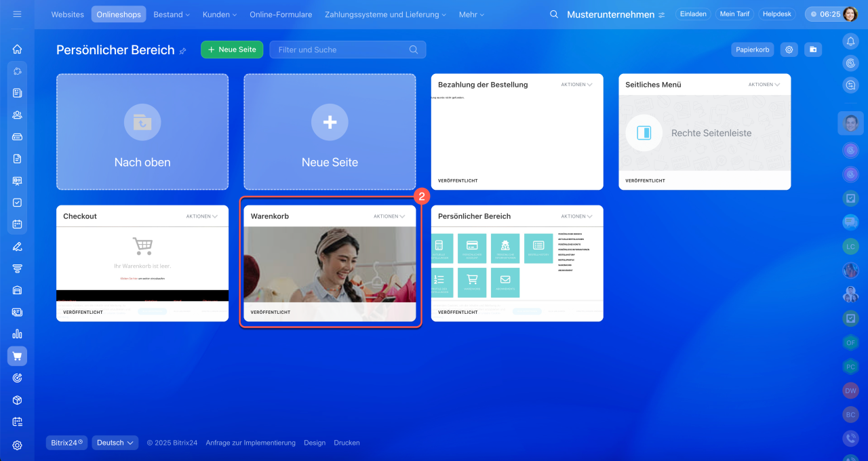
Task: Click the Design footer link
Action: pos(315,443)
